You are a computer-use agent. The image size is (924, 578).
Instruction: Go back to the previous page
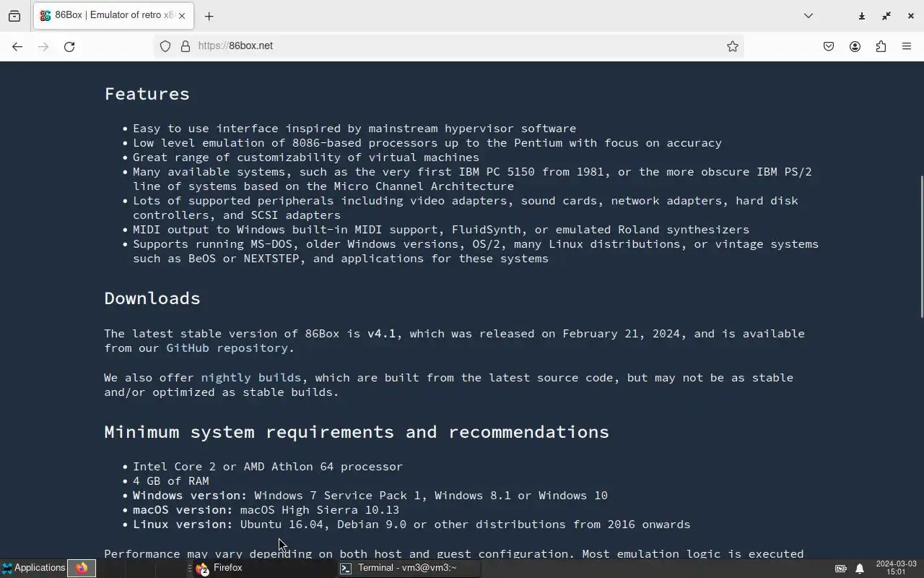17,46
